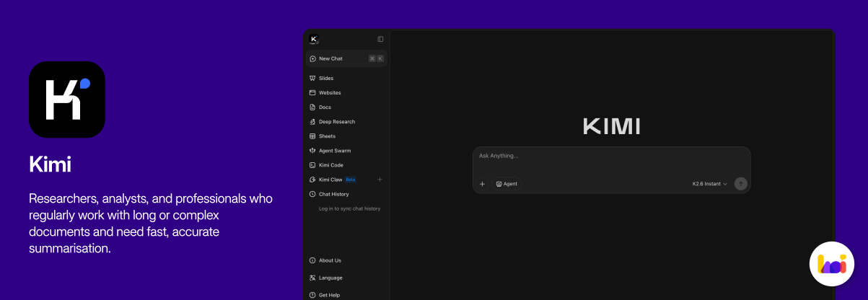Click the large Kimi app icon tile
Screen dimensions: 868x300
click(67, 100)
